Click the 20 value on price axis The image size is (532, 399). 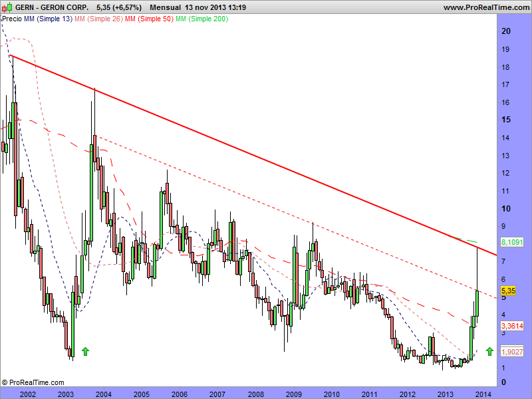click(x=506, y=31)
